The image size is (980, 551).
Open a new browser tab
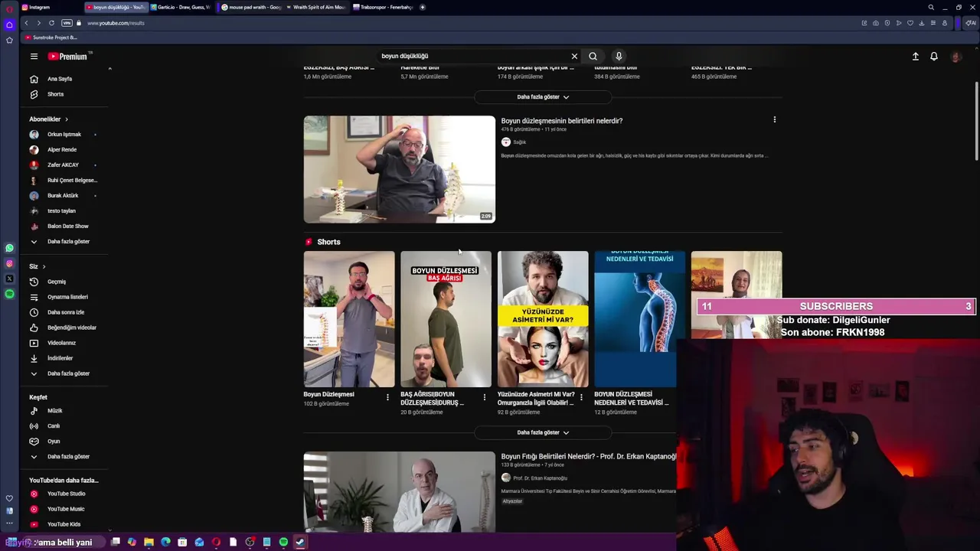coord(423,7)
